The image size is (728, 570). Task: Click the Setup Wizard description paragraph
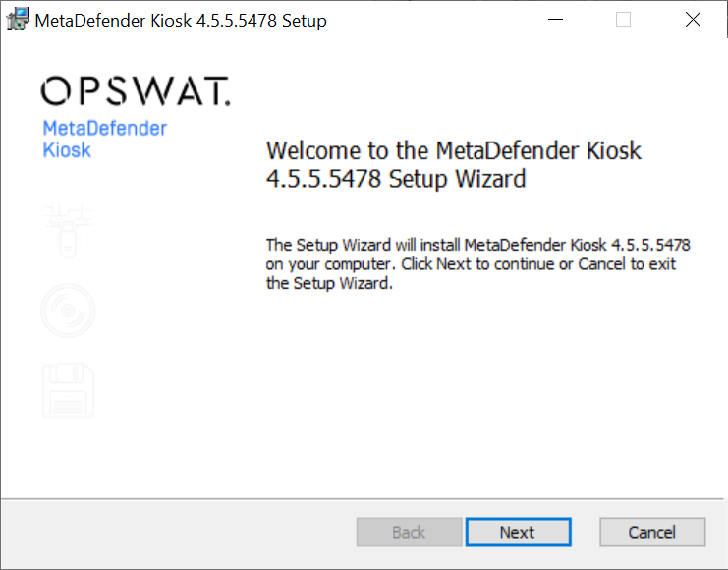point(478,263)
